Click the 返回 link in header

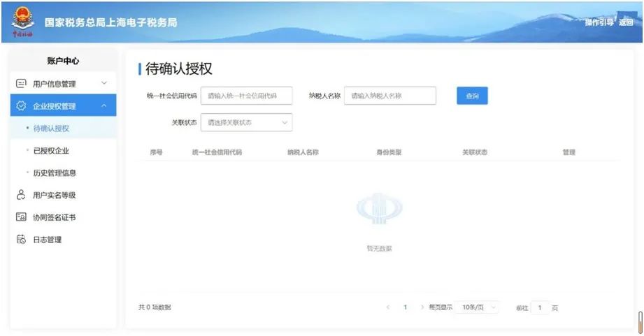point(626,22)
